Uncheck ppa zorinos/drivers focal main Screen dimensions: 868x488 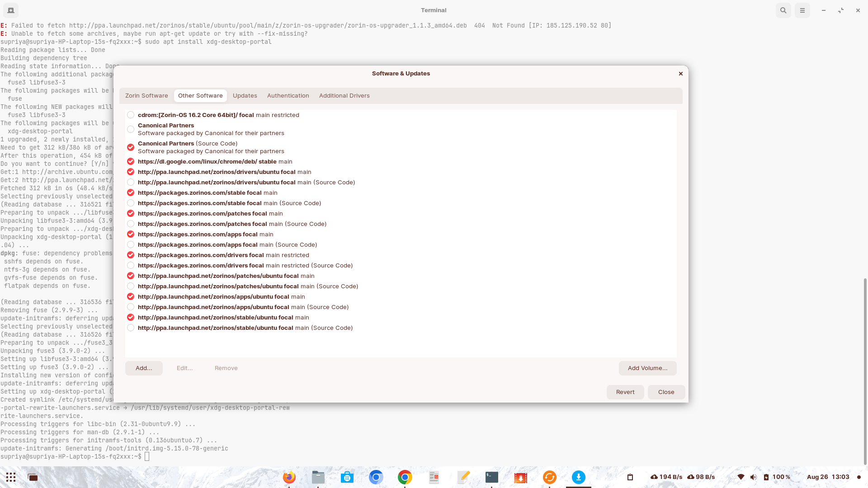click(131, 172)
